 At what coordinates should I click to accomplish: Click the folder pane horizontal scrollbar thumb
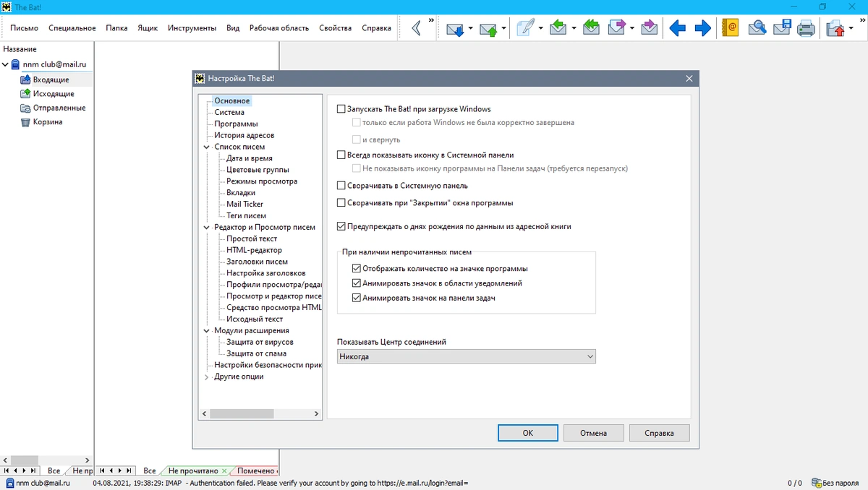click(24, 460)
